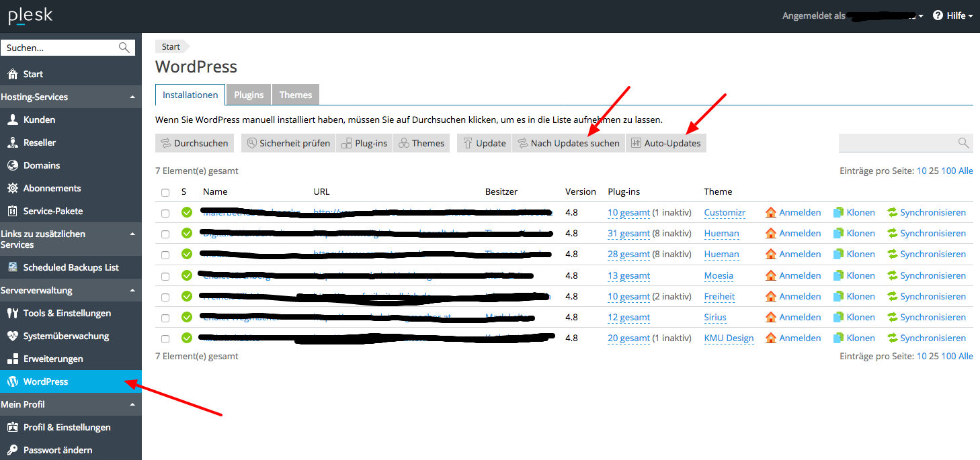Select the checkbox for KMU Design row

pos(165,338)
